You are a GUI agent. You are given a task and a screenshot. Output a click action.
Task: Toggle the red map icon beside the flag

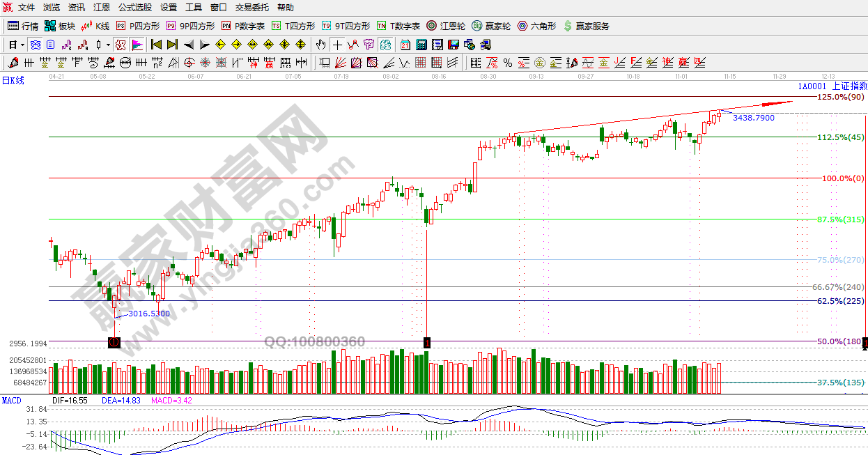coord(121,45)
